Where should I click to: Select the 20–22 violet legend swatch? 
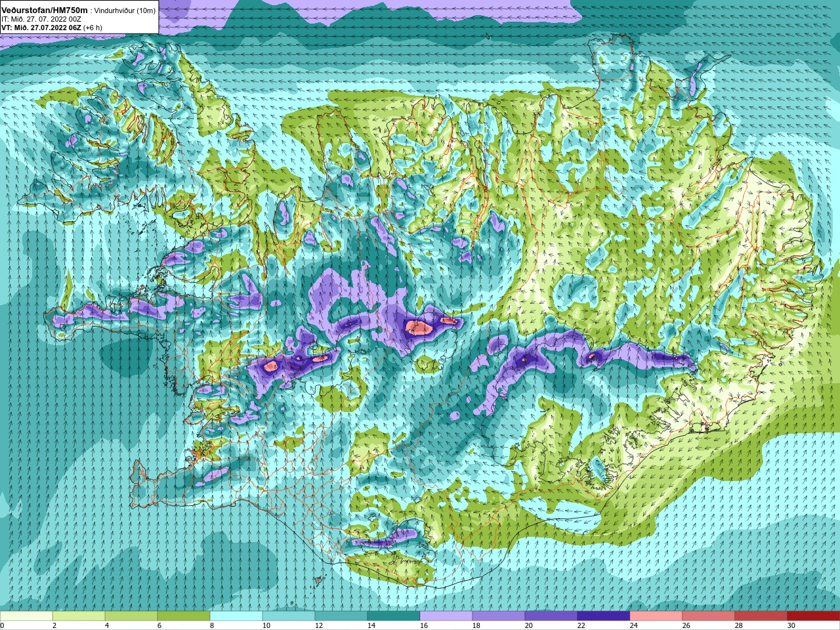click(551, 616)
